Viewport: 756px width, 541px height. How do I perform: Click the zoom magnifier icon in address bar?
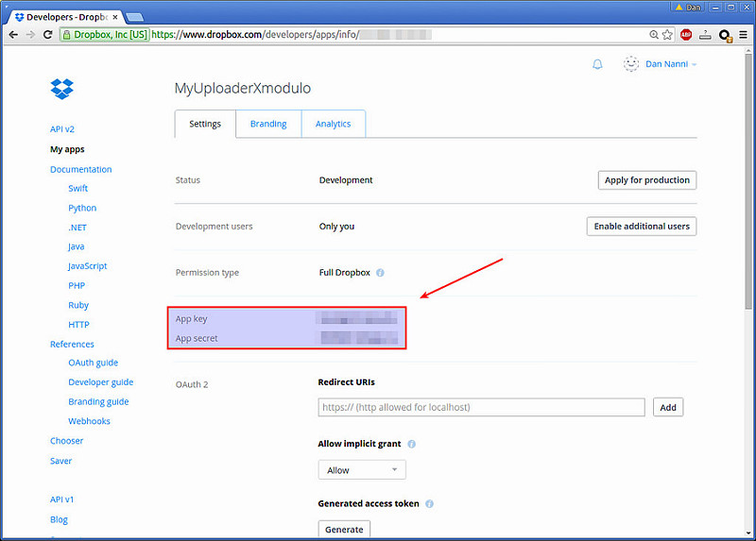[653, 35]
